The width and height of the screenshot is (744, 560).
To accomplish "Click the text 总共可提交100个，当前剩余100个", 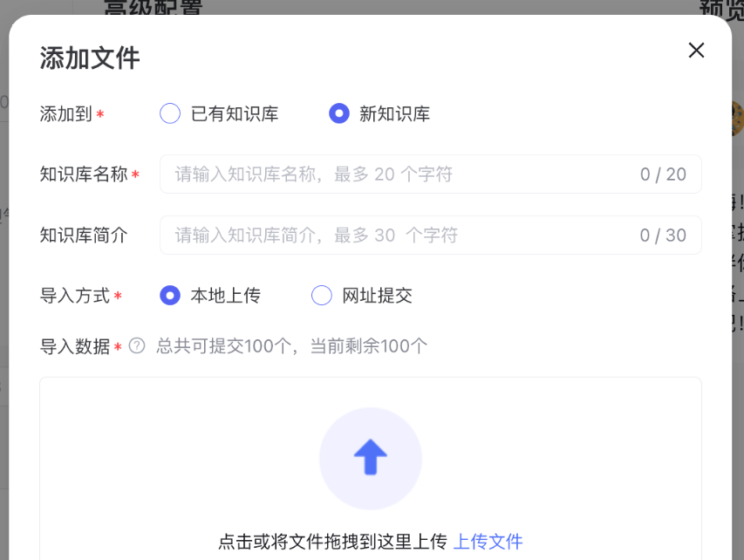I will pos(292,346).
